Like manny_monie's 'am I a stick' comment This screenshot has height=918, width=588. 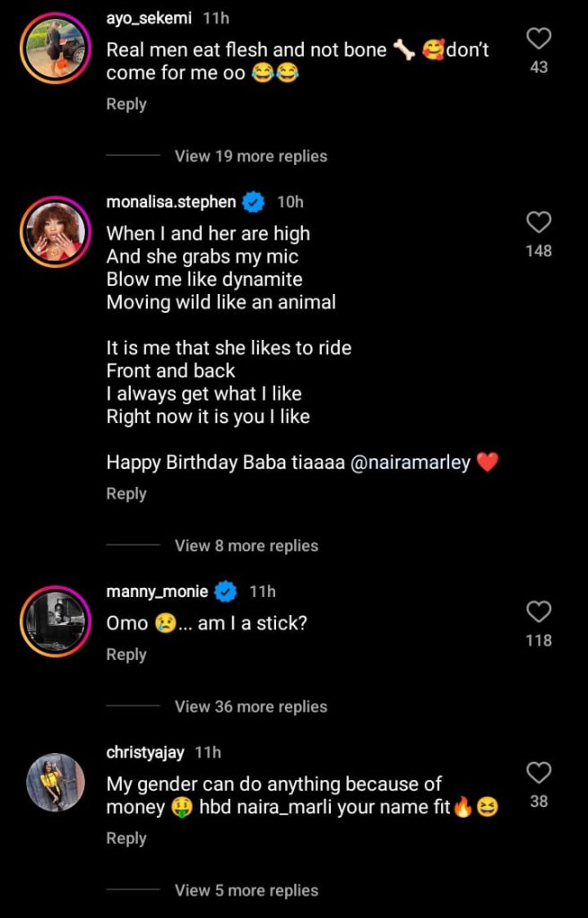pyautogui.click(x=539, y=612)
